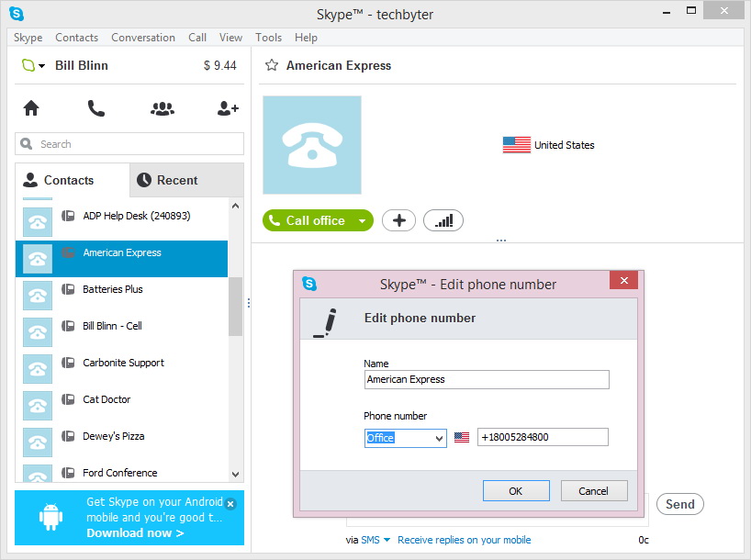Click the Cat Doctor avatar icon
Screen dimensions: 751x560
[38, 406]
